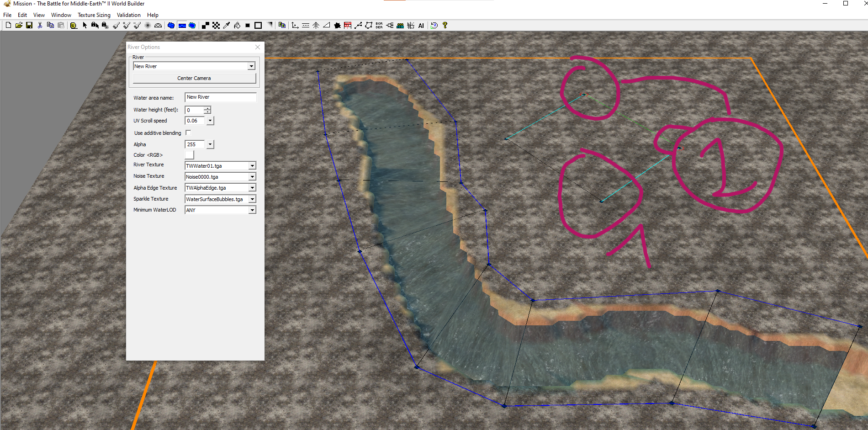This screenshot has width=868, height=430.
Task: Copy selection using the toolbar copy icon
Action: point(50,25)
